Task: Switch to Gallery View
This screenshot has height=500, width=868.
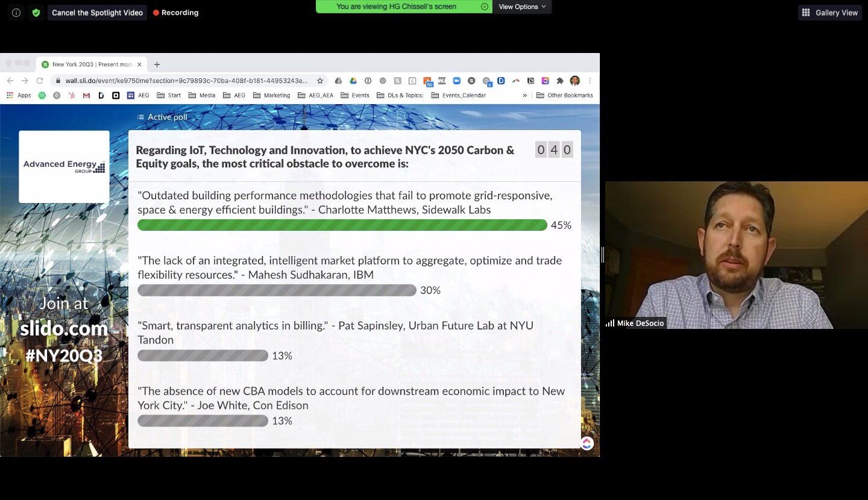Action: pyautogui.click(x=830, y=13)
